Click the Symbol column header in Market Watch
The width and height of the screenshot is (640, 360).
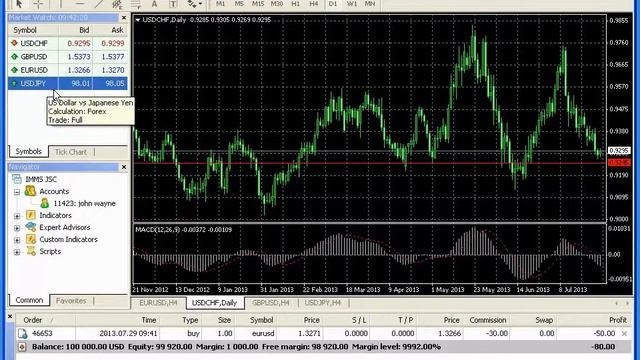25,30
